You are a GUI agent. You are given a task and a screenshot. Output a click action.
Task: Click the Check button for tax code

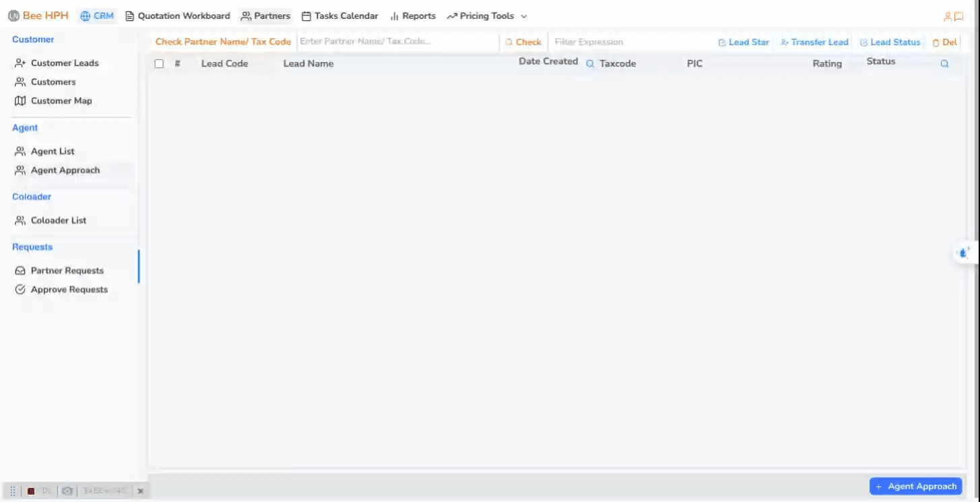tap(523, 42)
